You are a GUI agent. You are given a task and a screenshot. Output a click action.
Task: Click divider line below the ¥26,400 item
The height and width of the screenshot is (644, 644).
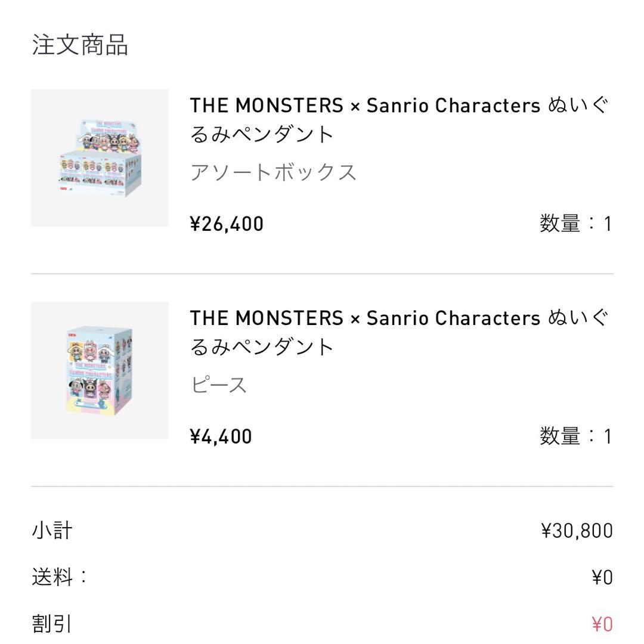[322, 274]
